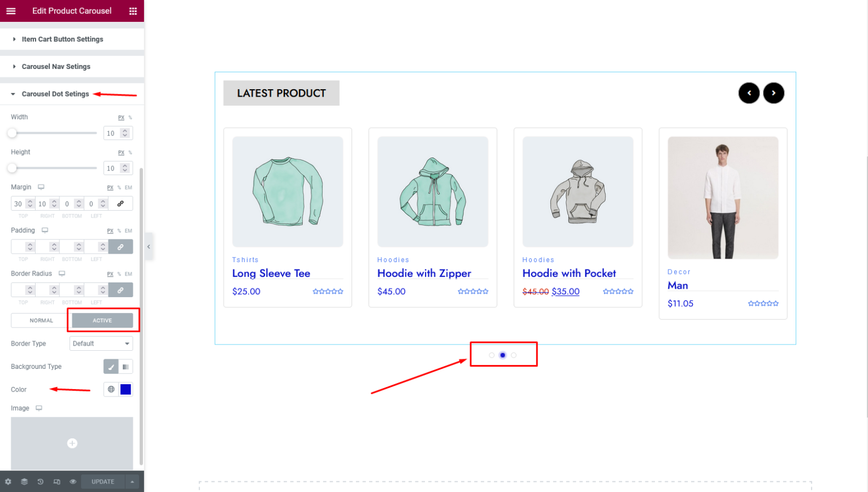Screen dimensions: 868x492
Task: Select the Gradient background type icon
Action: tap(125, 366)
